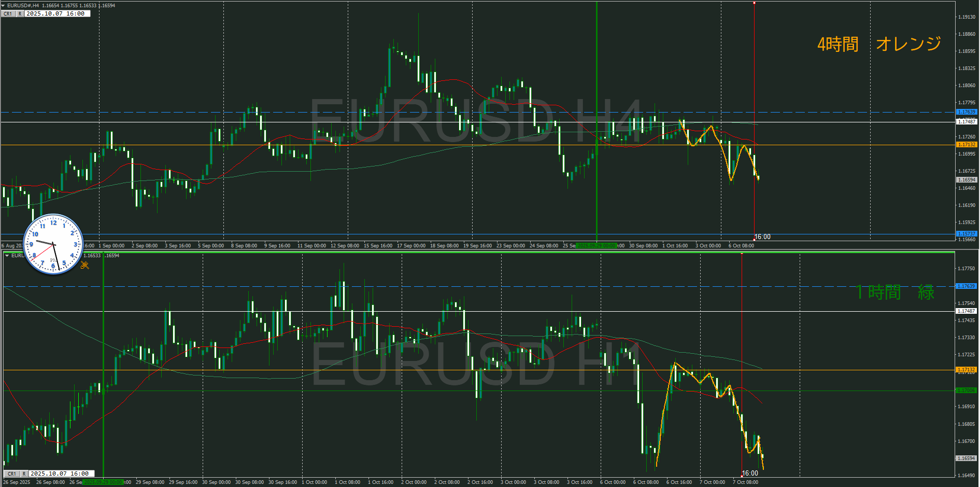Select the orange '4時間 オレンジ' text label
980x487 pixels.
(x=879, y=44)
